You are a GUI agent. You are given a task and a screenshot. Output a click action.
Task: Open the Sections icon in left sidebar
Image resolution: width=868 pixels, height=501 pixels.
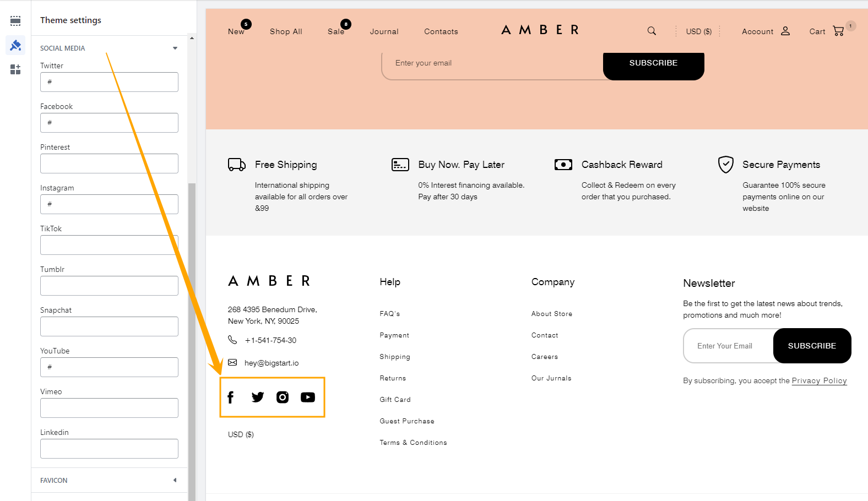click(15, 21)
